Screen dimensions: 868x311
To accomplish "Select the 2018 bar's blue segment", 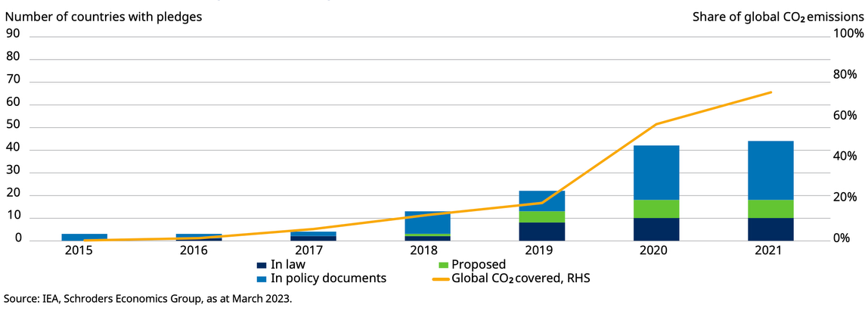I will tap(428, 222).
